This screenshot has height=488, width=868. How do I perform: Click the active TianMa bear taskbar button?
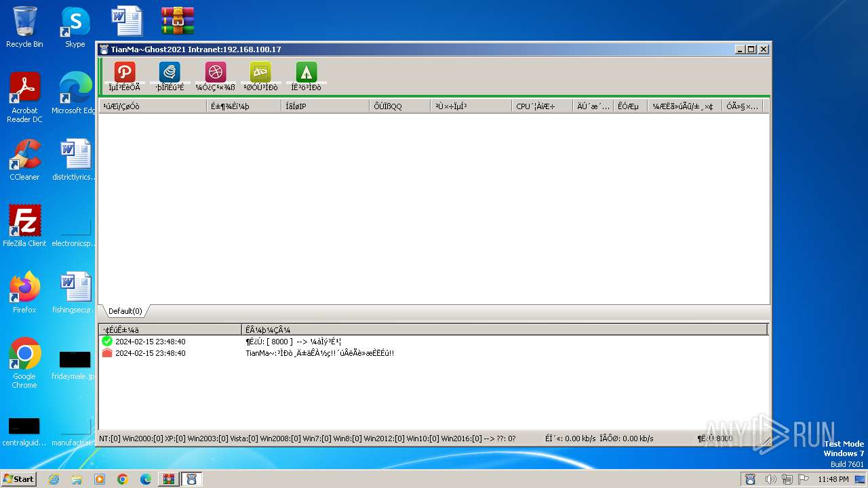(x=191, y=479)
